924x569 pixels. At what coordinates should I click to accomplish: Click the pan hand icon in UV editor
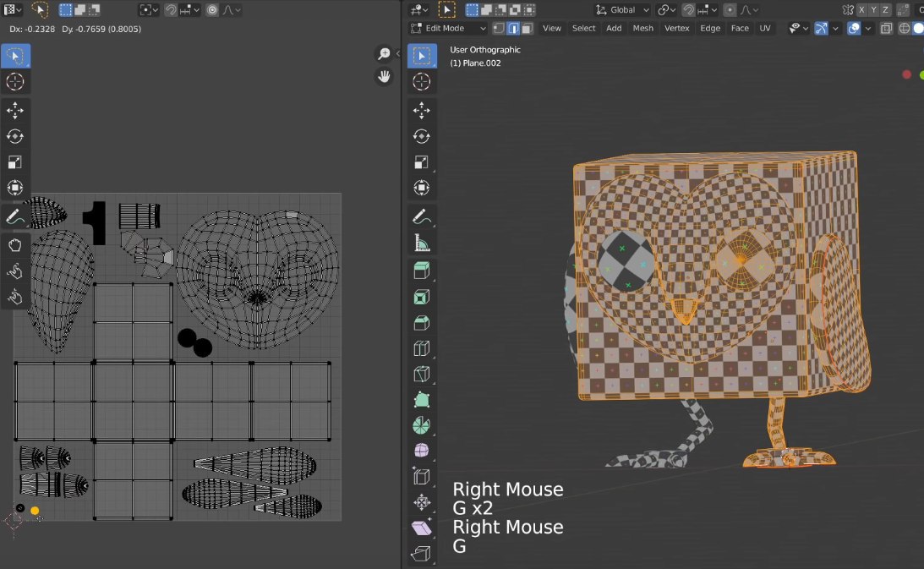pos(385,76)
